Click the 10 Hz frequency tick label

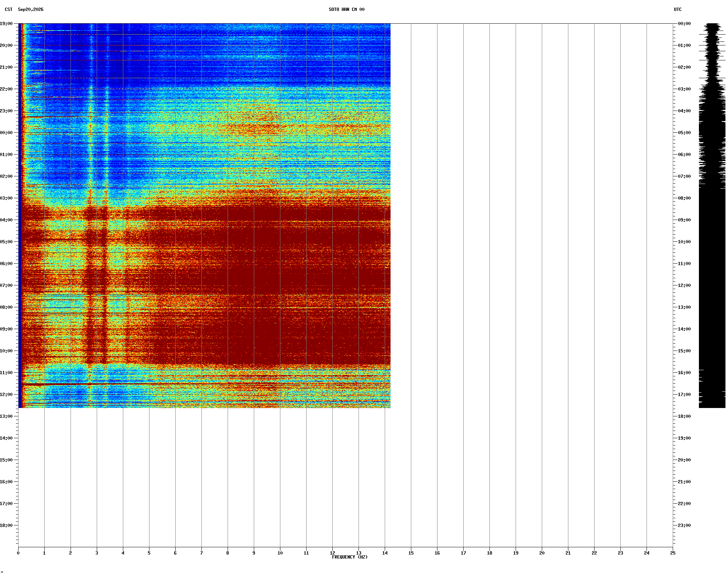(x=280, y=553)
